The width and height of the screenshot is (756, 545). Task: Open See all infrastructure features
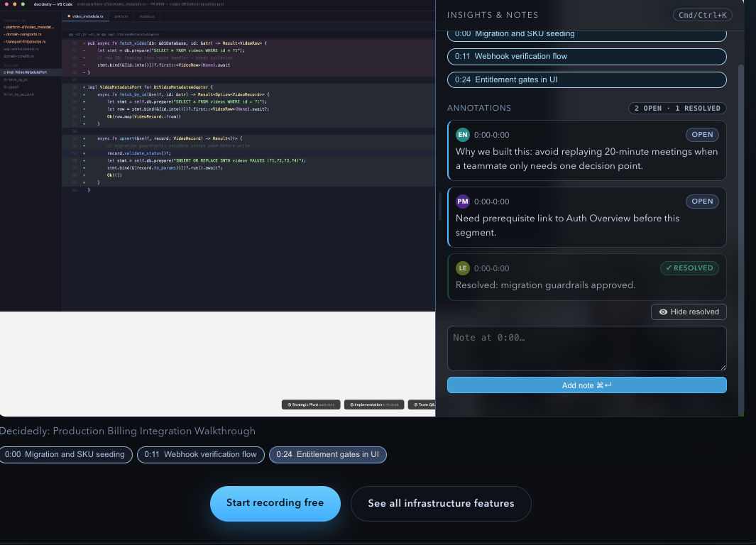tap(441, 503)
